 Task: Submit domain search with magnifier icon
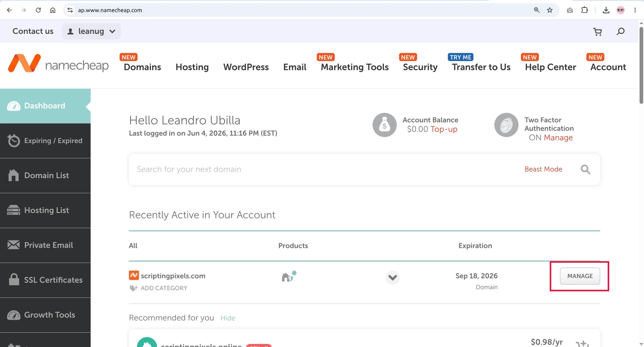tap(585, 169)
